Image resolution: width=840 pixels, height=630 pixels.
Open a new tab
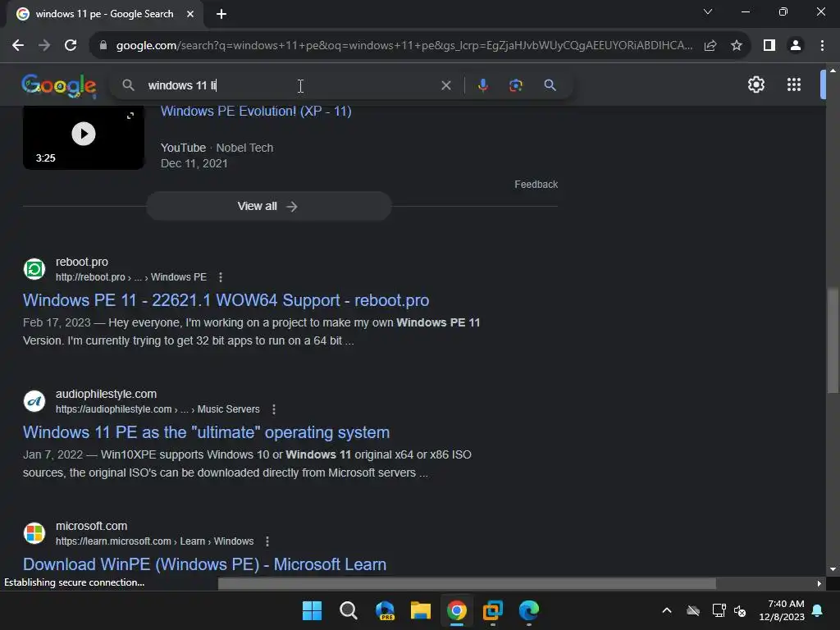(221, 14)
